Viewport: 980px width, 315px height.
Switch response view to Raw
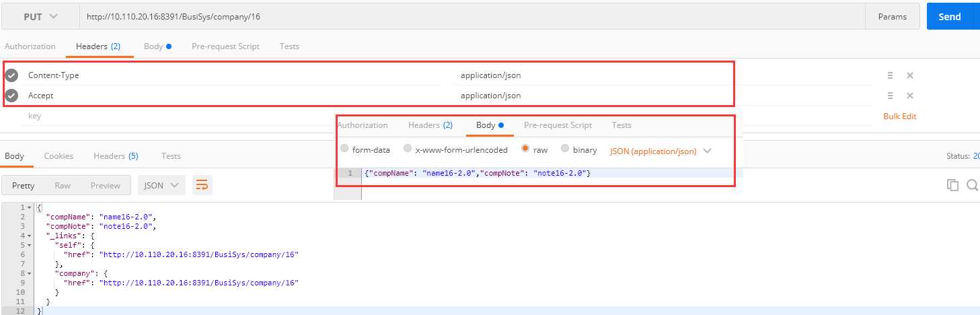tap(63, 185)
